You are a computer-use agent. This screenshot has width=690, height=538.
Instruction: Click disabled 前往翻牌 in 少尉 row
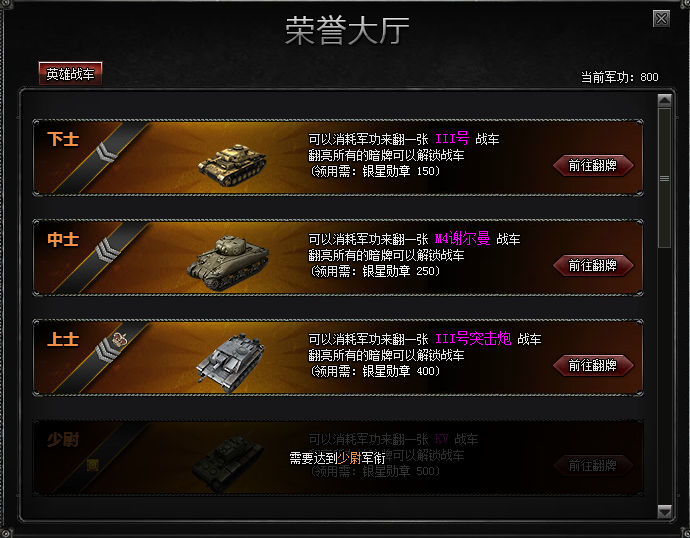click(x=593, y=465)
